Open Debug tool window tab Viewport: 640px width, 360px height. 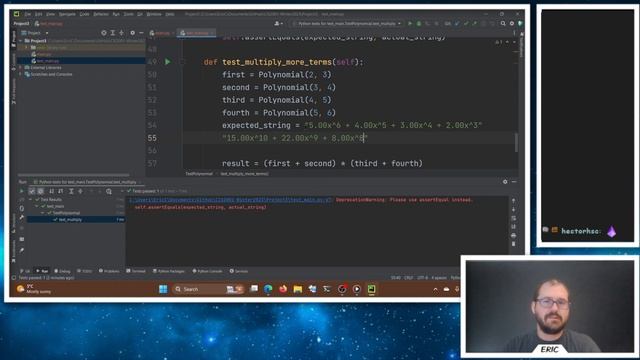pos(62,271)
